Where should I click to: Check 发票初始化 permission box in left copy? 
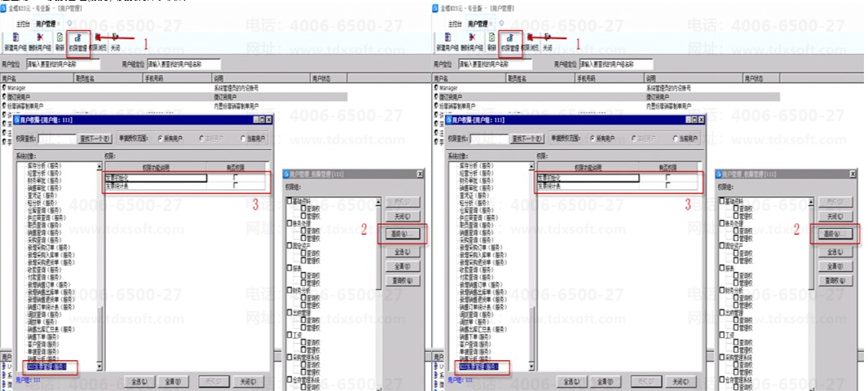click(x=236, y=178)
